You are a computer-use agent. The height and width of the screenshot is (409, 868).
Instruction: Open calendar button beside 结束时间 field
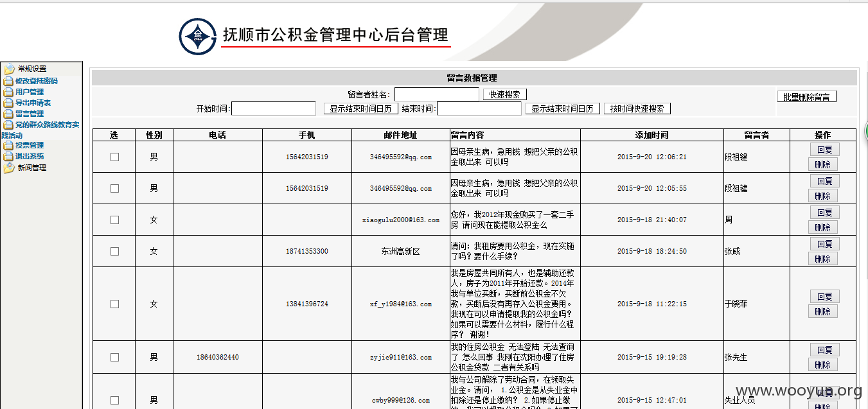563,109
